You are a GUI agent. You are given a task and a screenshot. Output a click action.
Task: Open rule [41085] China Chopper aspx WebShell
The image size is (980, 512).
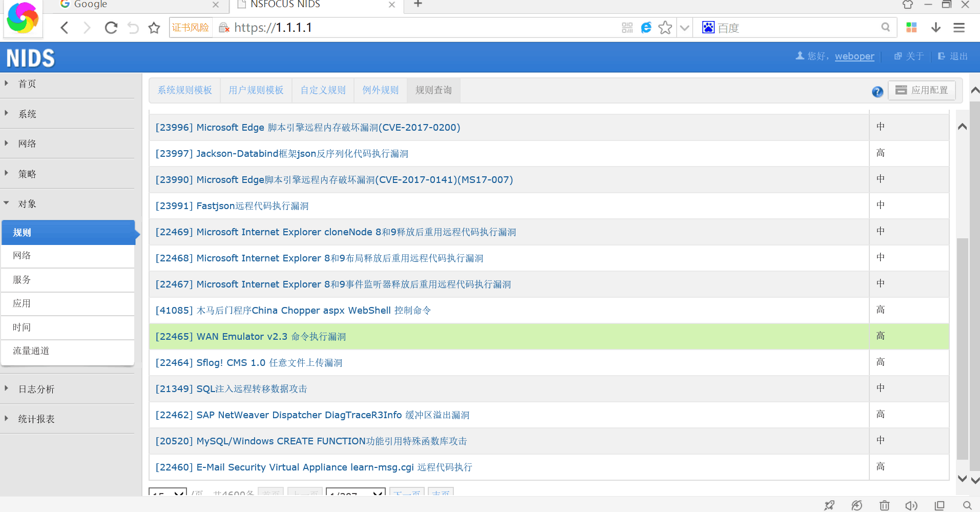[x=293, y=311]
